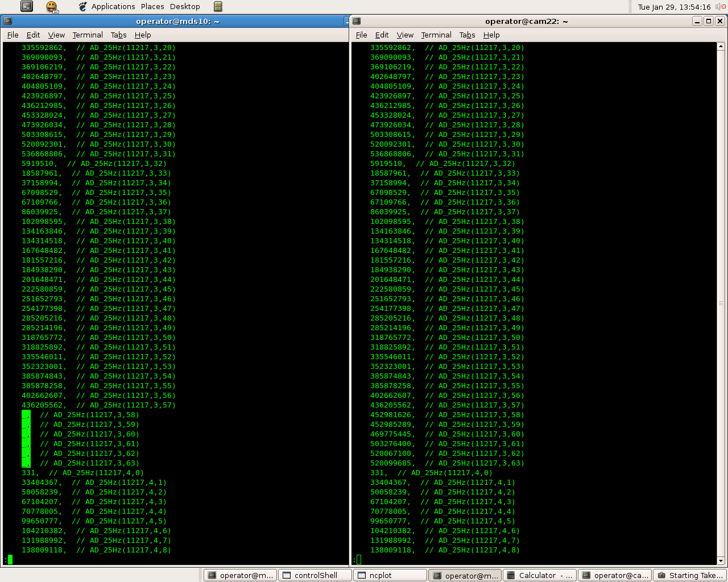Open Help menu in operator@mds10 window
The width and height of the screenshot is (728, 582).
(143, 35)
